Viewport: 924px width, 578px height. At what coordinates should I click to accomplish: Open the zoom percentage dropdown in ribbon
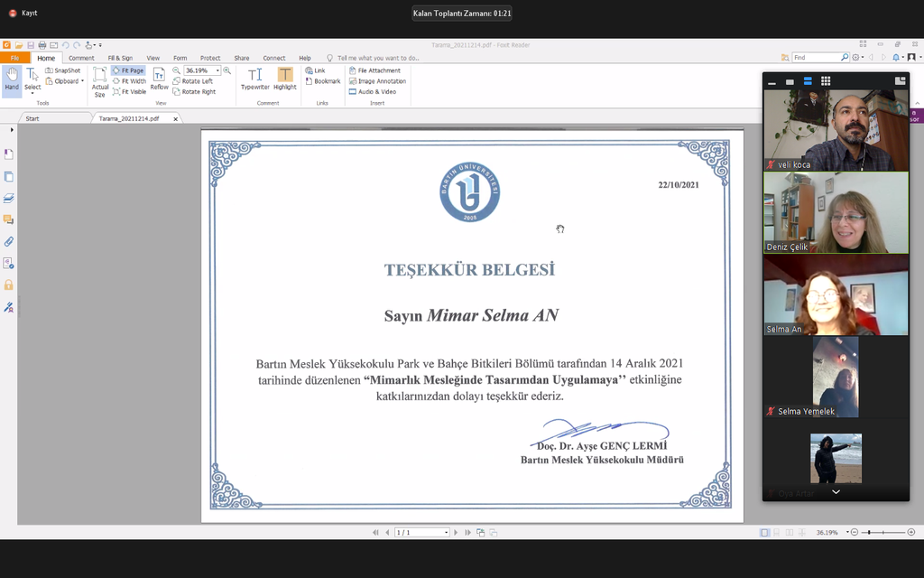217,70
